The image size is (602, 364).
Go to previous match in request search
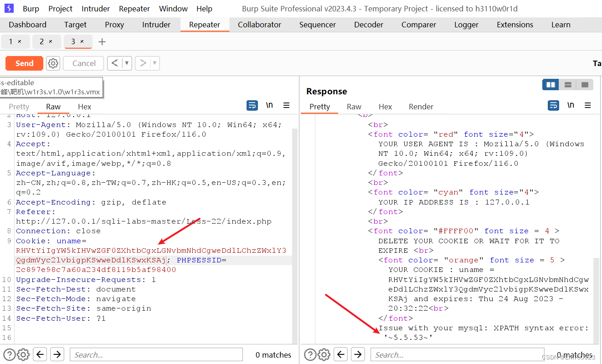pos(40,354)
